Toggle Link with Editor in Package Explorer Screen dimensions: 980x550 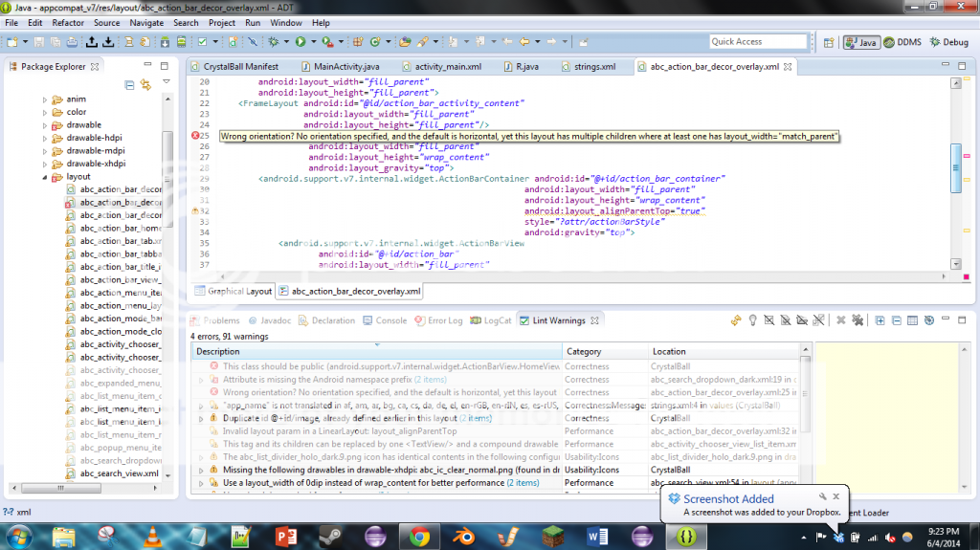146,85
